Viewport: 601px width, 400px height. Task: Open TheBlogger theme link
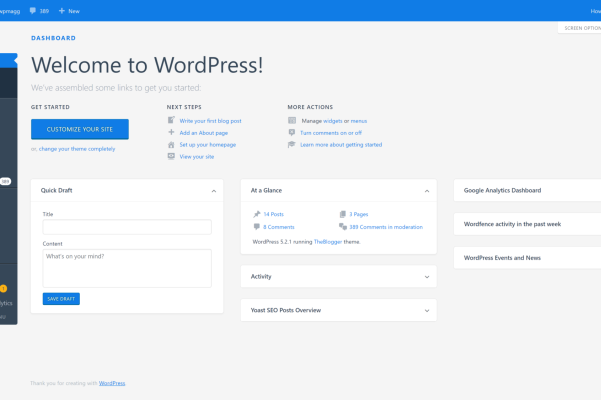pyautogui.click(x=328, y=242)
